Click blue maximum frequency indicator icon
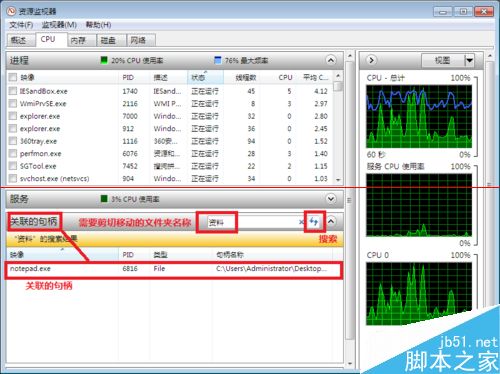The width and height of the screenshot is (500, 374). coord(217,60)
